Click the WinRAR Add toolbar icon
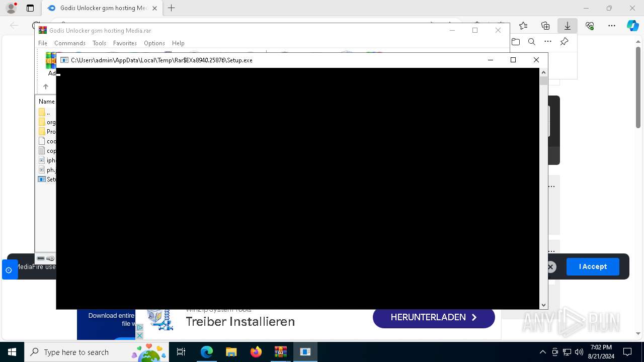This screenshot has width=644, height=362. tap(51, 64)
